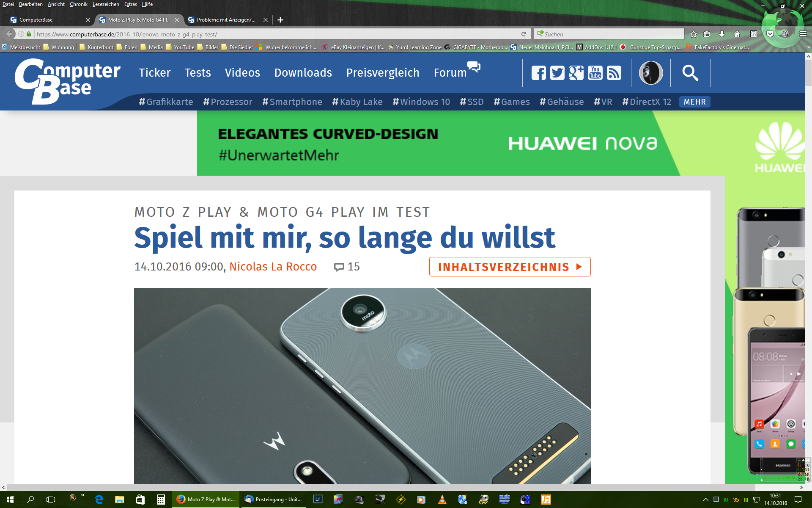Open the Chronik menu
Image resolution: width=812 pixels, height=508 pixels.
tap(78, 4)
